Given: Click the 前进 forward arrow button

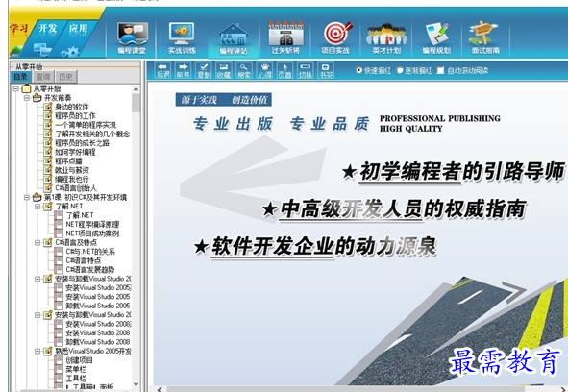Looking at the screenshot, I should pyautogui.click(x=184, y=70).
